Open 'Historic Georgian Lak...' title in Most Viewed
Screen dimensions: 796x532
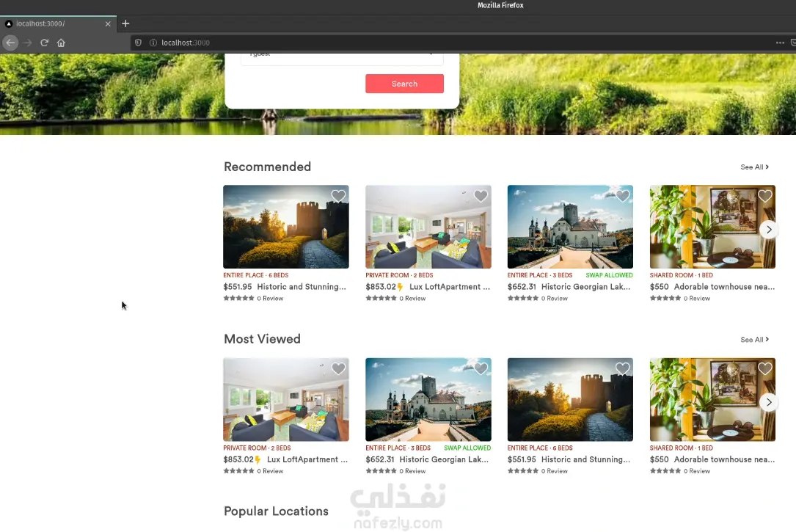point(444,459)
